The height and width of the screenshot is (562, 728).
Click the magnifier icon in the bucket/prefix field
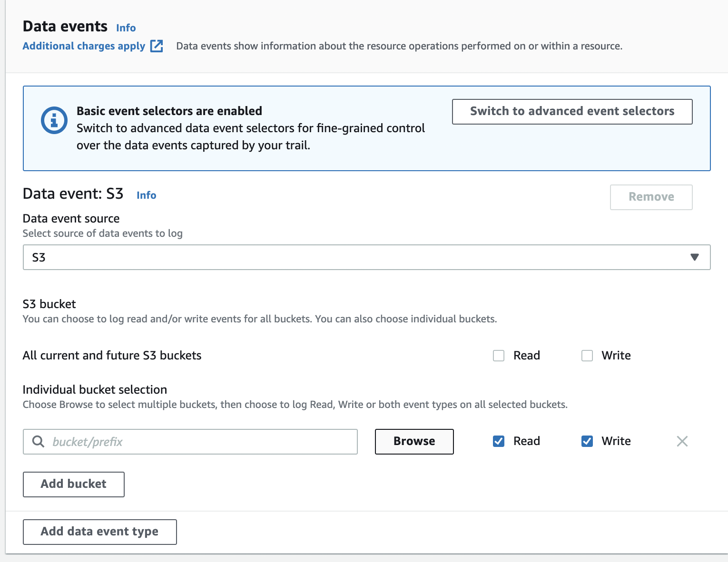coord(38,441)
